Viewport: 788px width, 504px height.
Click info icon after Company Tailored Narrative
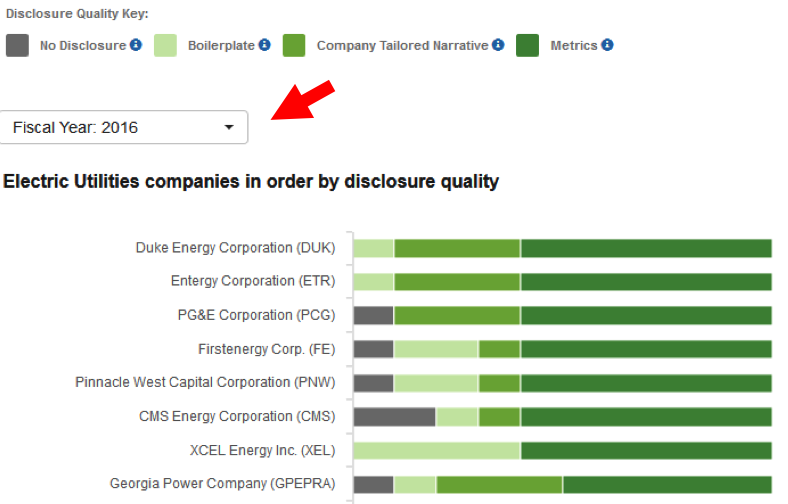click(498, 45)
